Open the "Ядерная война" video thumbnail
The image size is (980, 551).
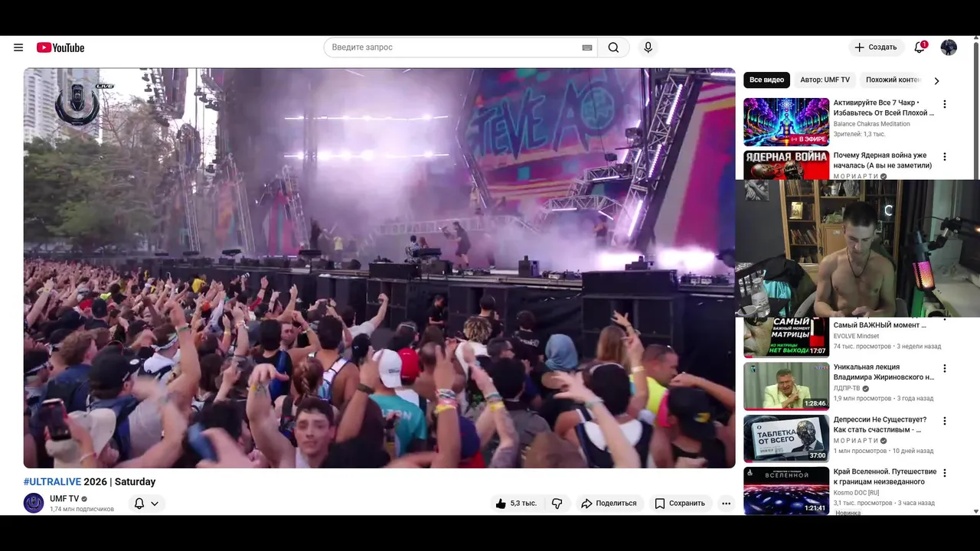(x=786, y=165)
